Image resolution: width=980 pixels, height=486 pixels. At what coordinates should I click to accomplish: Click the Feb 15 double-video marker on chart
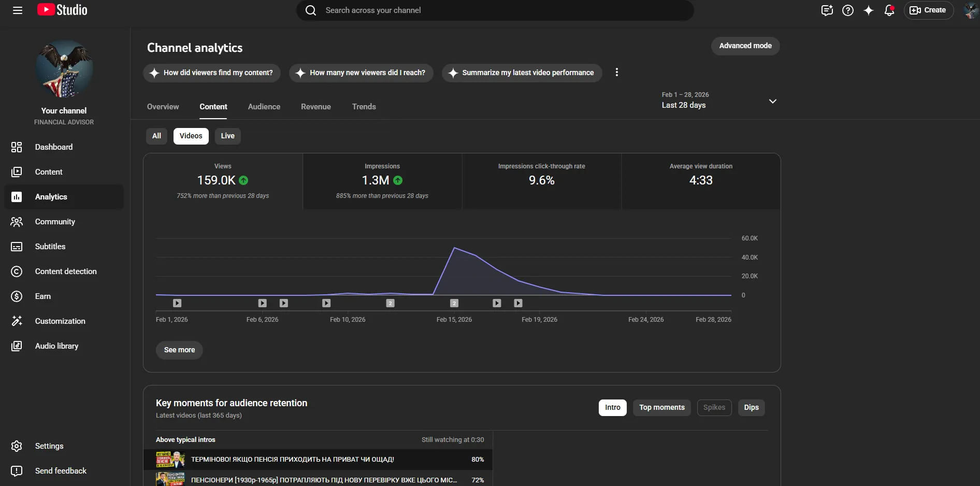tap(454, 303)
